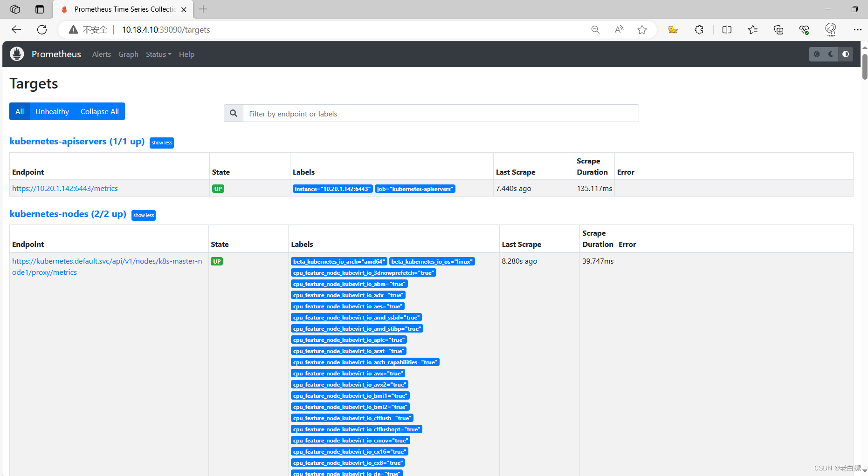
Task: Go back with the browser back arrow
Action: pyautogui.click(x=16, y=30)
